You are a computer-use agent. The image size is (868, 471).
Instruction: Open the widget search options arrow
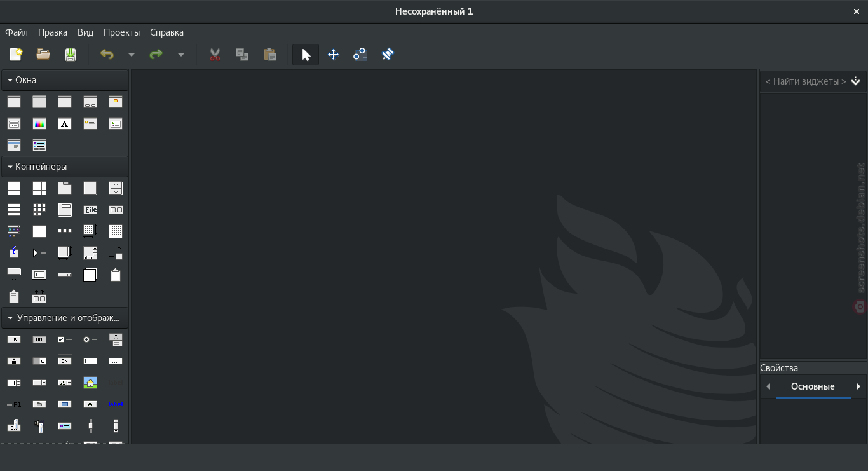point(855,81)
